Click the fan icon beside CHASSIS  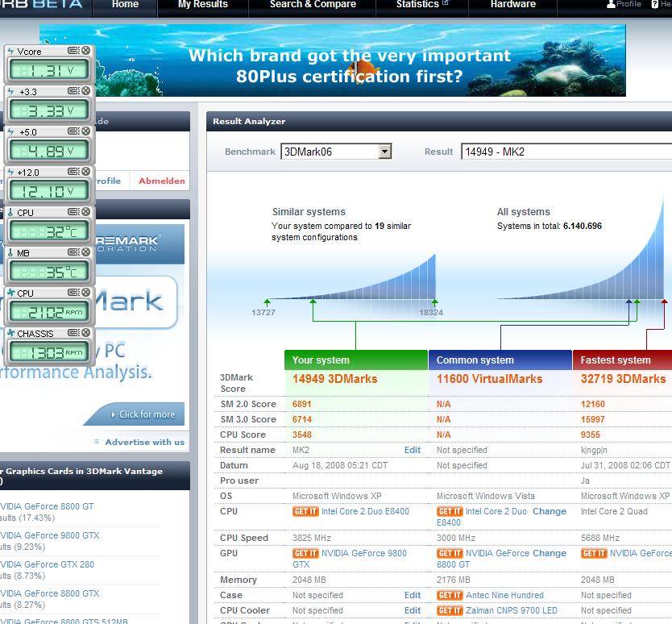(10, 333)
